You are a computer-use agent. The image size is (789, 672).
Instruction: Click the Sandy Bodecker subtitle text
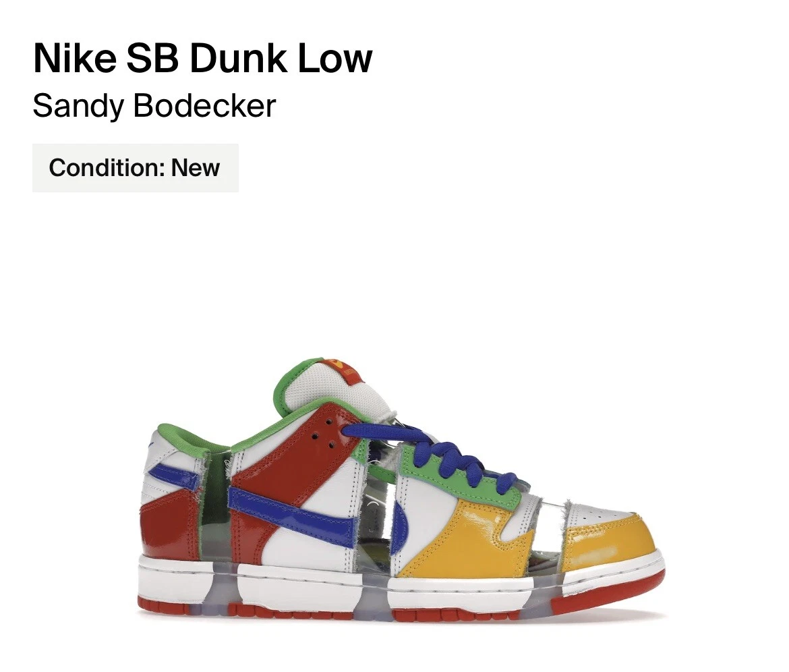154,106
